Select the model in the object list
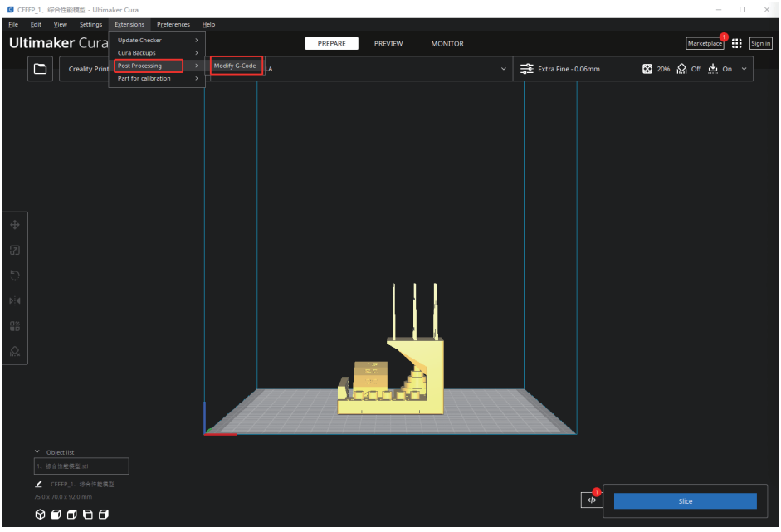Image resolution: width=781 pixels, height=532 pixels. point(81,466)
